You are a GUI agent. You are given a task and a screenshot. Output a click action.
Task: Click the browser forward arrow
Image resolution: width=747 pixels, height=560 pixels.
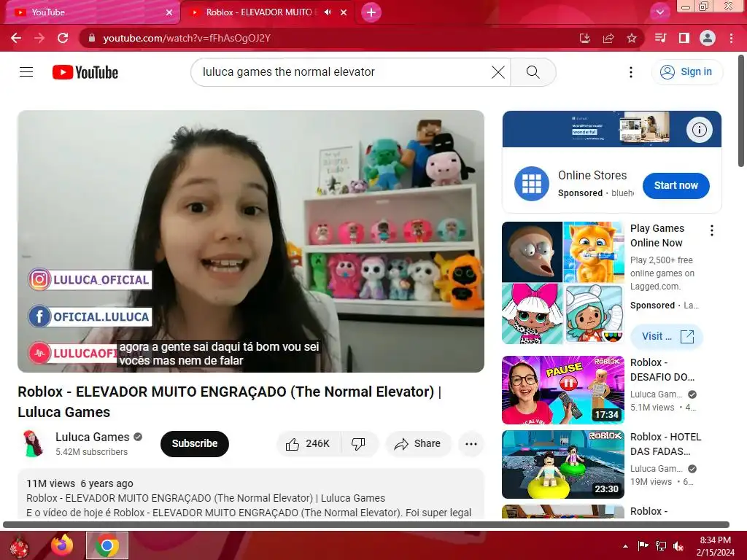[x=39, y=38]
